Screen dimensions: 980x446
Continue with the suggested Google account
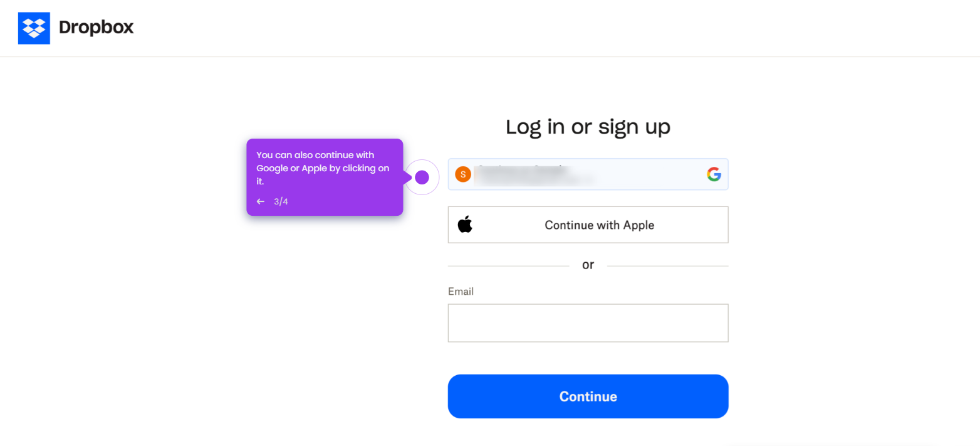[x=587, y=174]
